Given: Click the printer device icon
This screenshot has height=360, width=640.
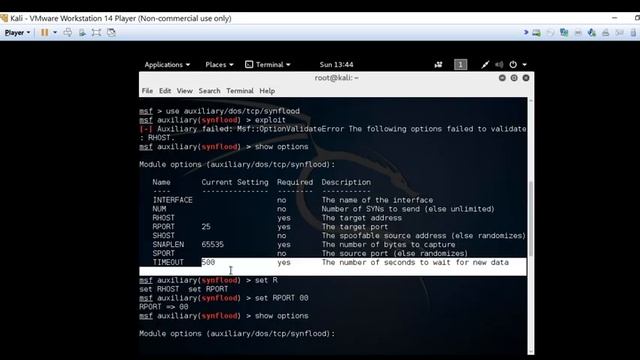Looking at the screenshot, I should (x=605, y=33).
